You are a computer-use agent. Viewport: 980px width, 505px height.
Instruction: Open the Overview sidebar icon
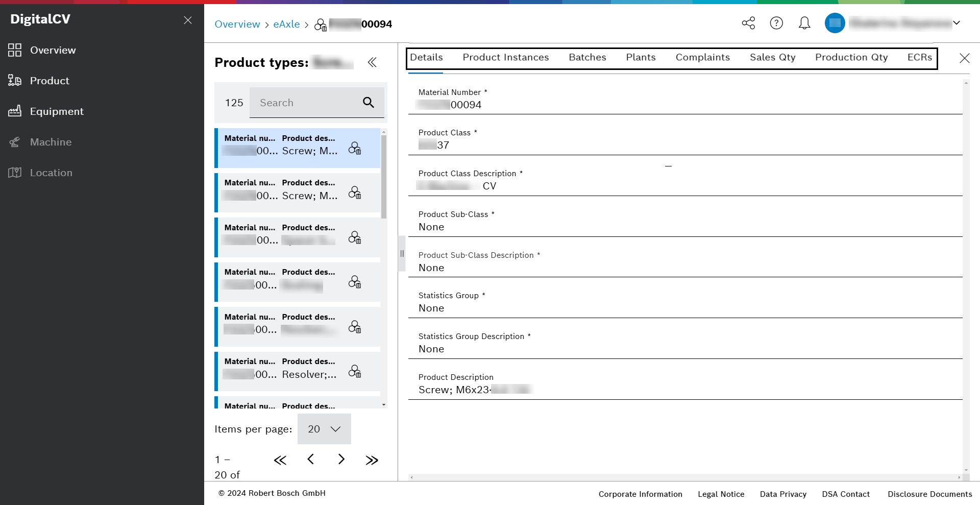point(14,50)
